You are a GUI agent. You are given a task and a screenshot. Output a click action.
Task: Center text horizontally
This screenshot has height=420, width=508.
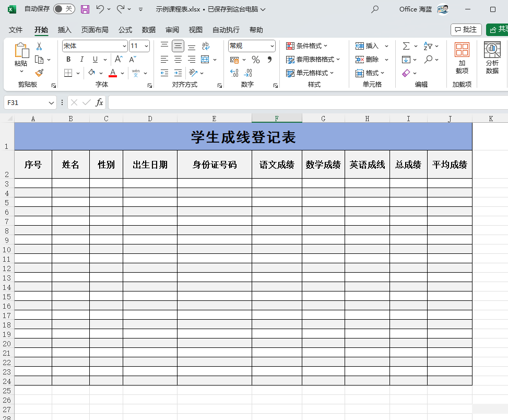178,60
